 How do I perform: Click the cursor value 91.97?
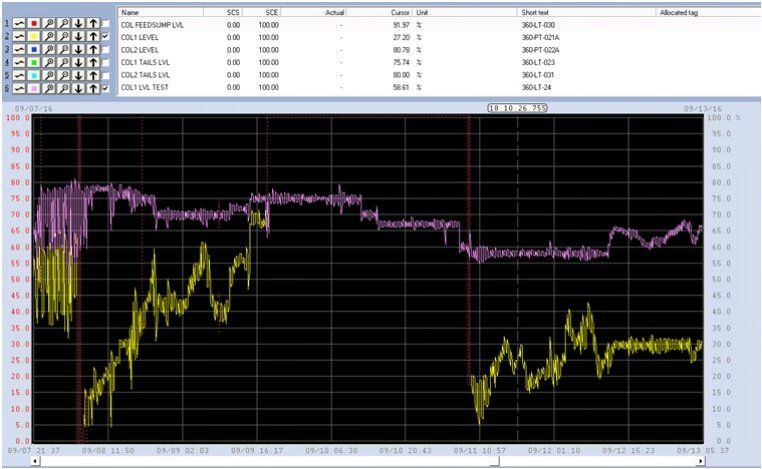[x=401, y=25]
